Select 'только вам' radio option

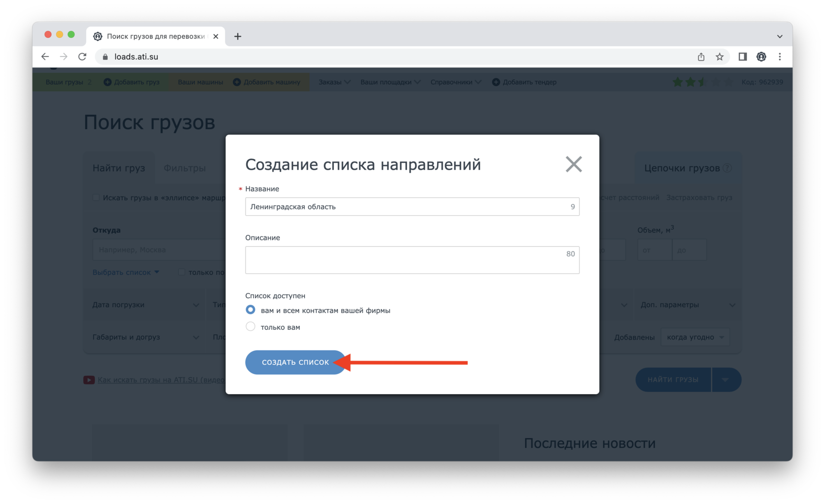pyautogui.click(x=250, y=327)
